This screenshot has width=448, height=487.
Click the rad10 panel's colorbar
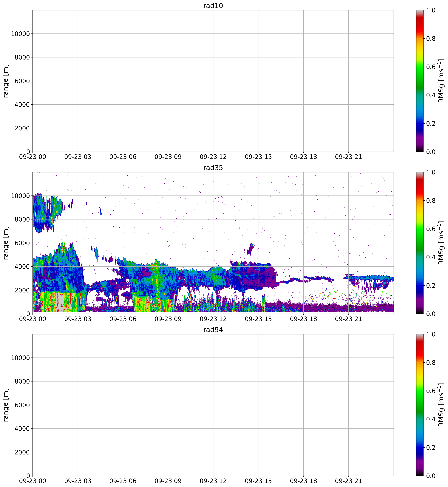(420, 81)
